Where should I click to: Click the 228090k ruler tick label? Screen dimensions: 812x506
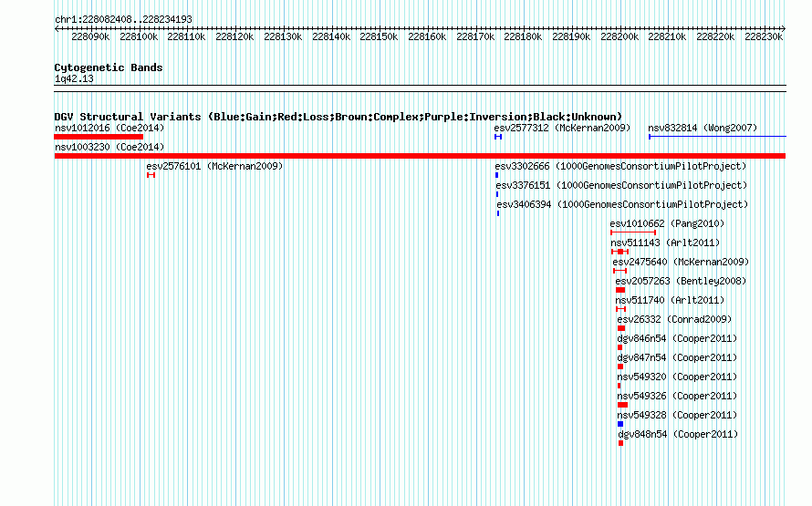tap(90, 36)
